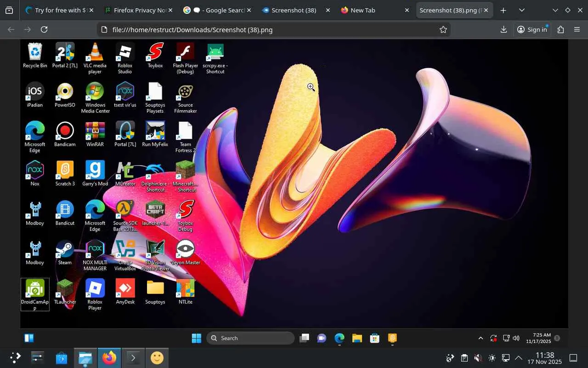Click the Roblox Player desktop icon

tap(95, 295)
